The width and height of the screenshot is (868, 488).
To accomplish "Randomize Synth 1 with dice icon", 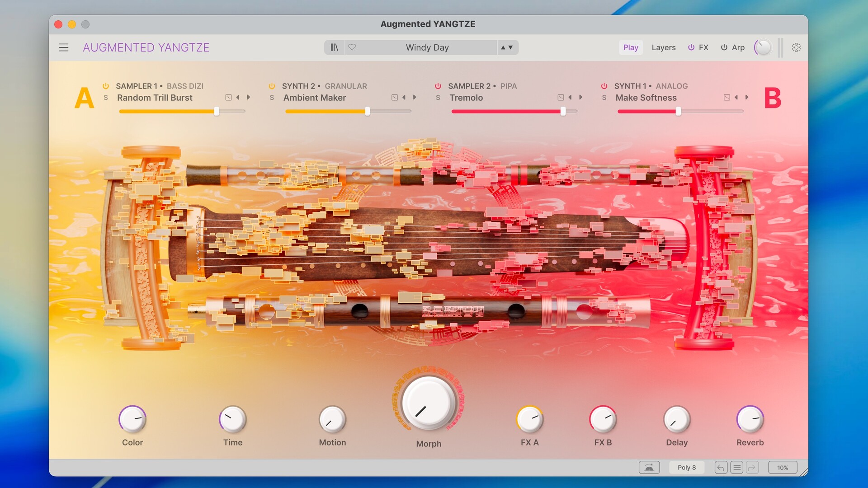I will 727,98.
